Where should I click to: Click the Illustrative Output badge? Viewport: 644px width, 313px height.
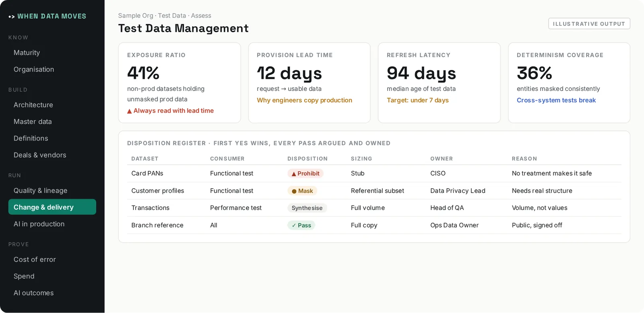coord(589,24)
